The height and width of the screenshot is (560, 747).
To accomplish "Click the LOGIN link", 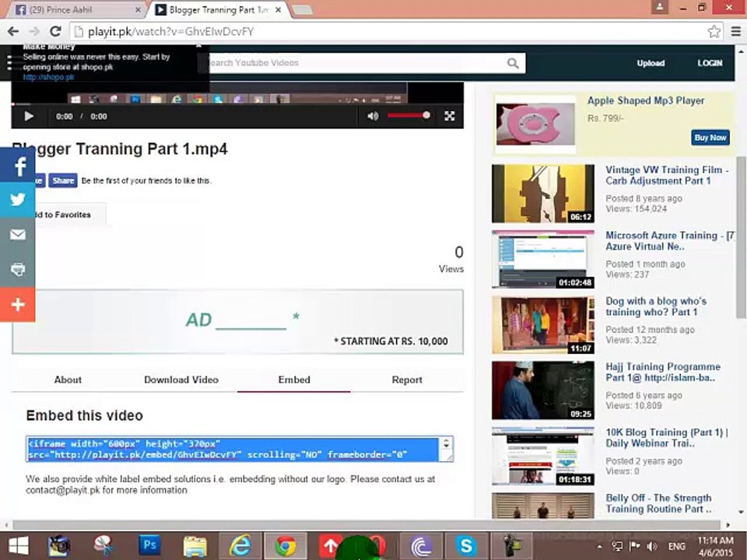I will (710, 63).
